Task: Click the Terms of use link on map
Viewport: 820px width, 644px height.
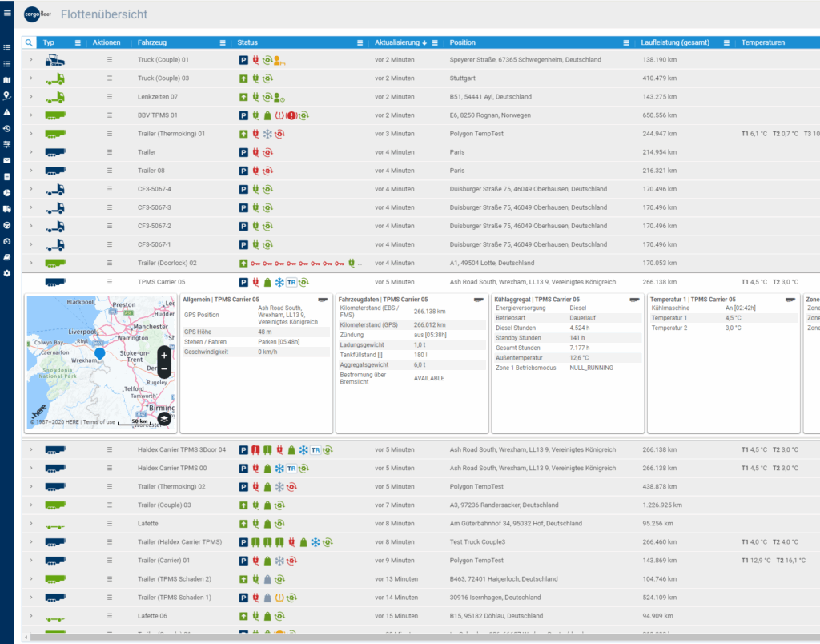Action: pos(100,422)
